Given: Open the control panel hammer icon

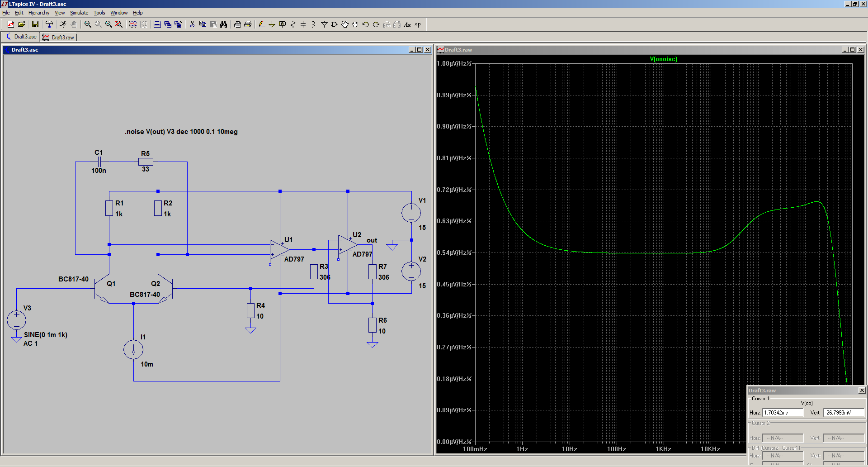Looking at the screenshot, I should point(49,24).
